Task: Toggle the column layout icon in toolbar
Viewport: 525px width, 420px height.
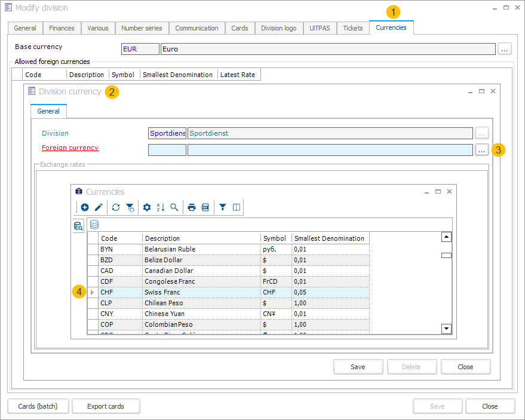Action: tap(237, 207)
